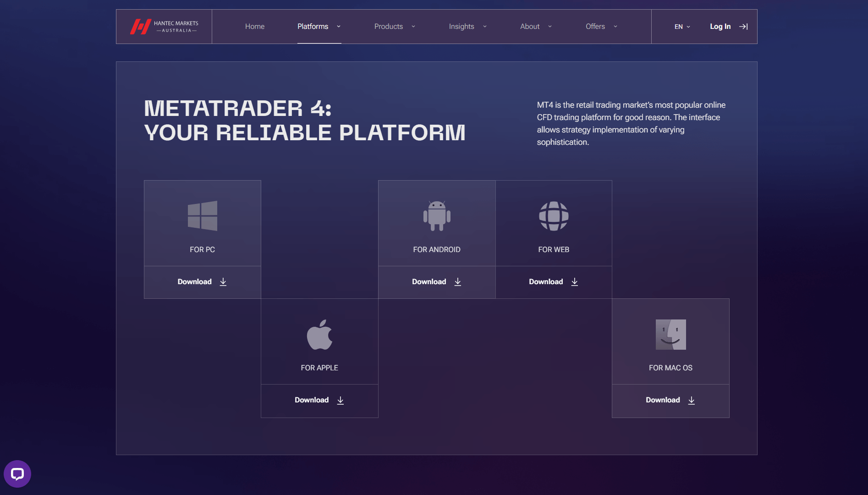Click the MetaTrader 4 heading
The image size is (868, 495).
(305, 121)
